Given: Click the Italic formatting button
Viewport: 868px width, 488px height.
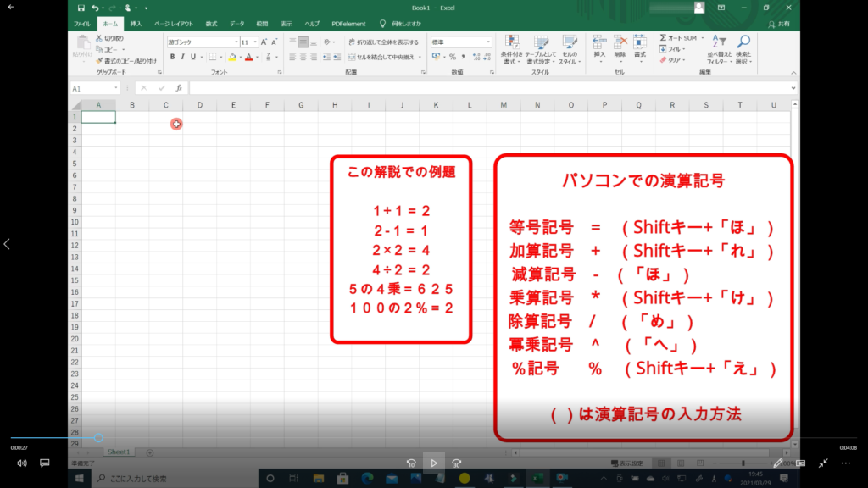Looking at the screenshot, I should pyautogui.click(x=183, y=57).
